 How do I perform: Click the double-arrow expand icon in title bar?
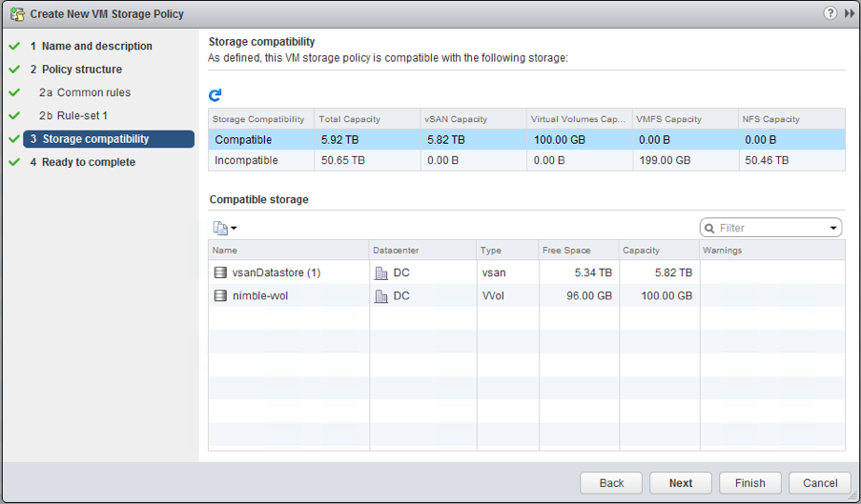tap(849, 13)
